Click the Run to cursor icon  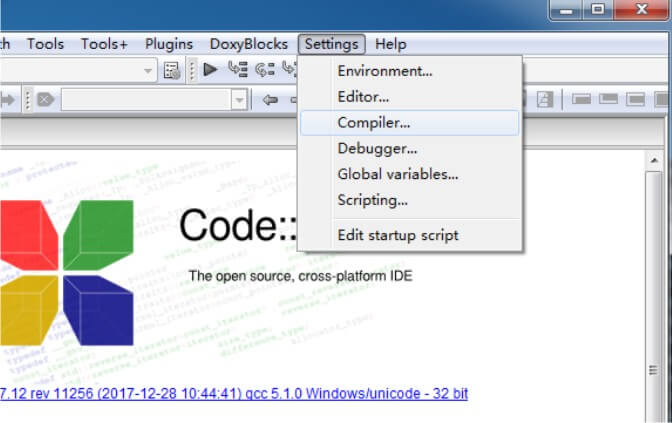tap(238, 69)
